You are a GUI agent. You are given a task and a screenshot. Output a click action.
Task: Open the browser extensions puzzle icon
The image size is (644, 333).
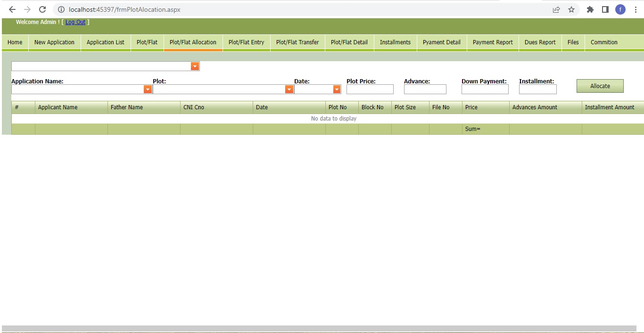tap(590, 9)
